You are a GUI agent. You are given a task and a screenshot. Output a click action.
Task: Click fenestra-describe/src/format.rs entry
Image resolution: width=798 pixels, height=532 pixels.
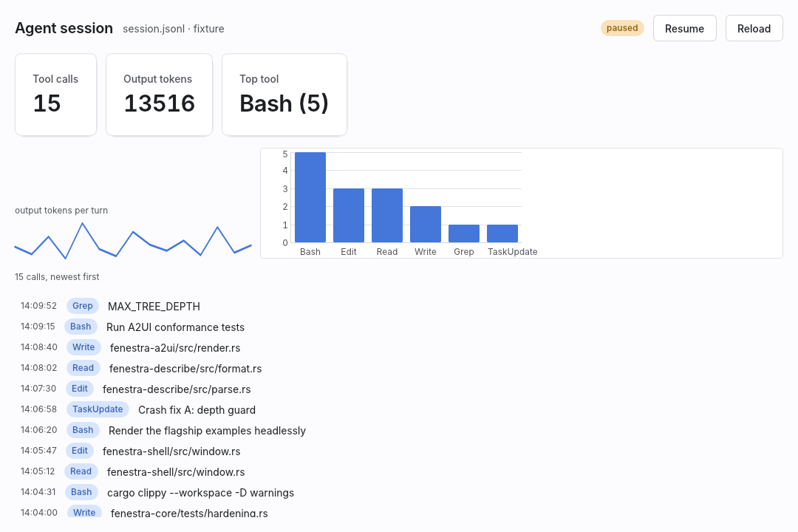coord(185,369)
